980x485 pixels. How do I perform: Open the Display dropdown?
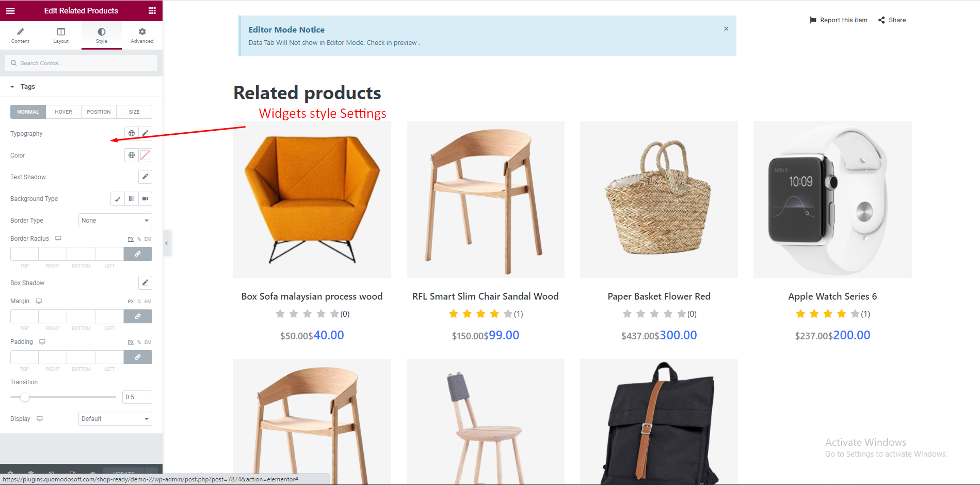tap(115, 419)
